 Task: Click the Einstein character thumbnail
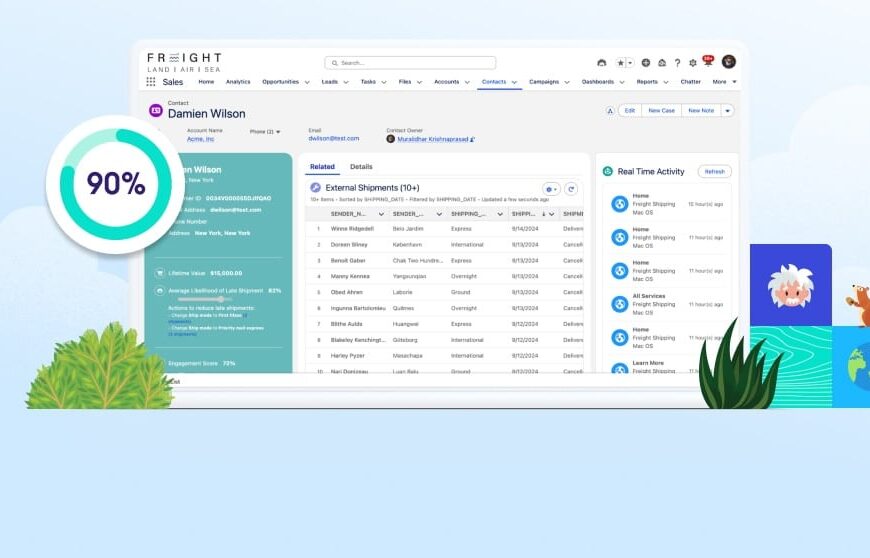791,285
